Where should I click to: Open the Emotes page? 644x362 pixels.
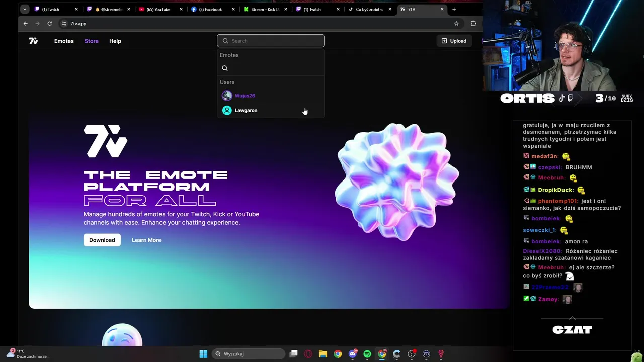click(64, 41)
